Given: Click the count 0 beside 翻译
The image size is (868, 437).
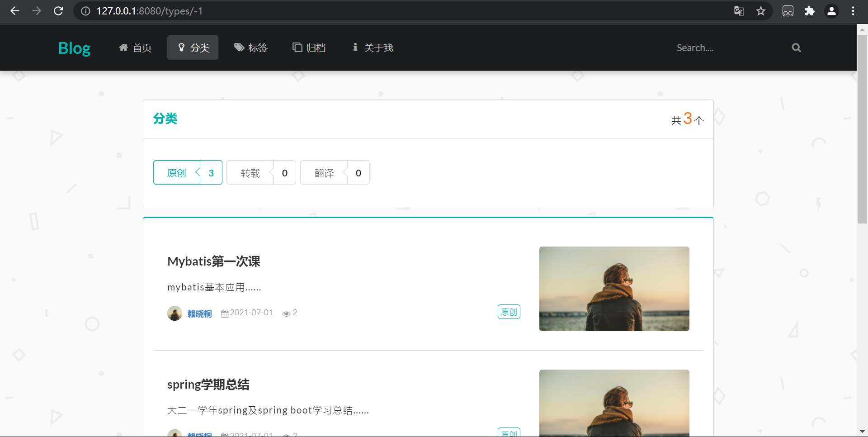Looking at the screenshot, I should [x=359, y=173].
